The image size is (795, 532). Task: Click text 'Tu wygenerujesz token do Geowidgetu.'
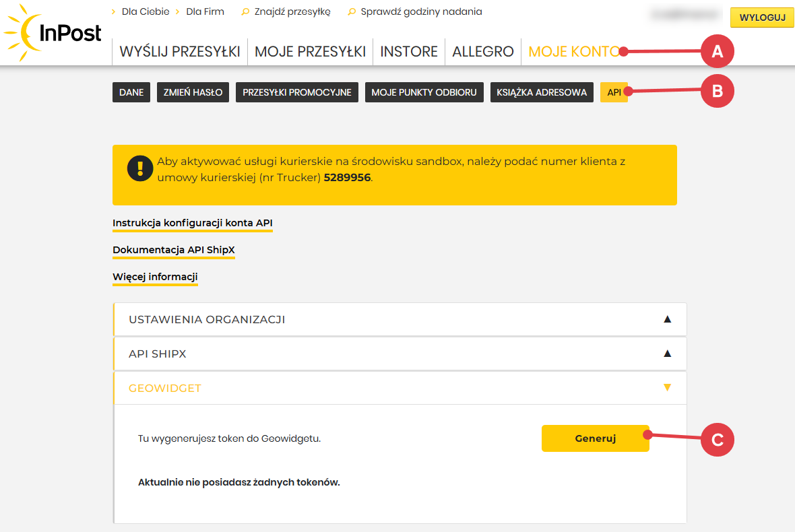point(229,438)
